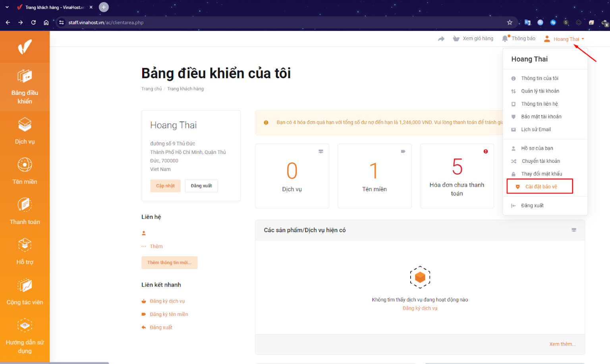This screenshot has width=610, height=364.
Task: Click the VinaHost logo at sidebar top
Action: tap(25, 47)
